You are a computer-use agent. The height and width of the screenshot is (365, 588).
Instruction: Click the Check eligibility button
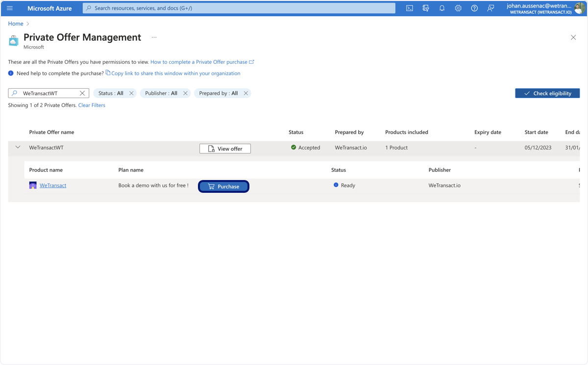point(547,93)
